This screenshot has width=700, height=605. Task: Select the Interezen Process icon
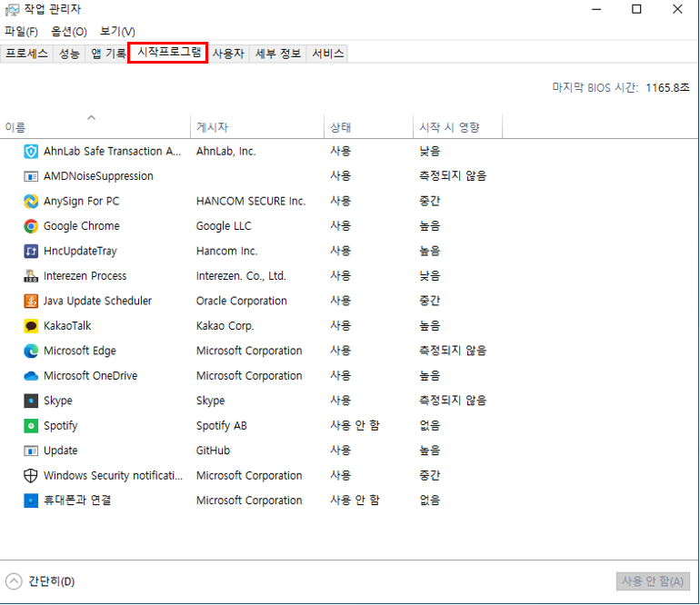pos(31,276)
